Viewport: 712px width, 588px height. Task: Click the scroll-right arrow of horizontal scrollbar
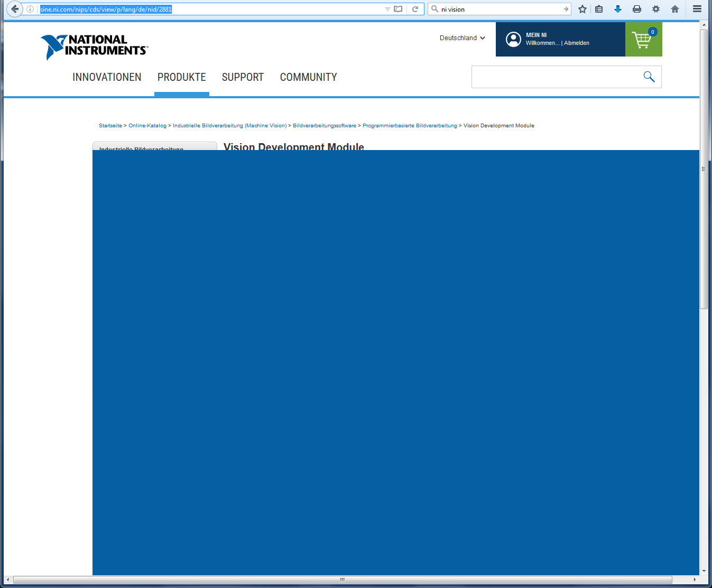[695, 580]
